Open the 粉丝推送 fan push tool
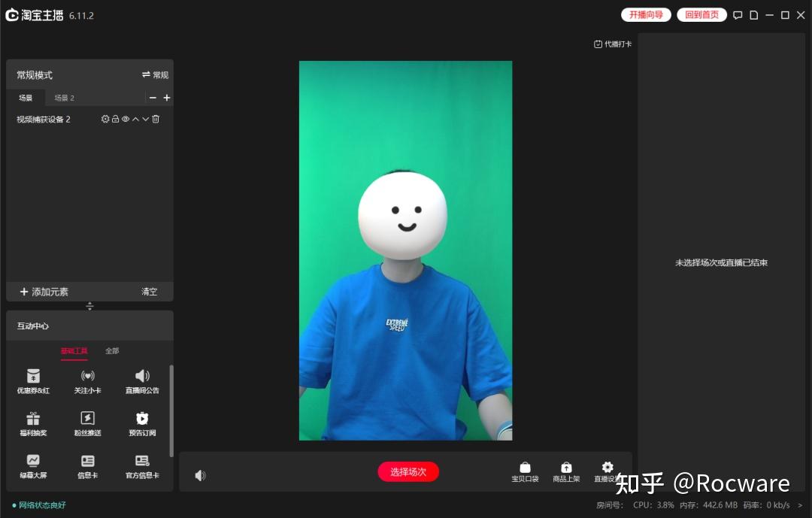The height and width of the screenshot is (518, 812). [x=87, y=424]
